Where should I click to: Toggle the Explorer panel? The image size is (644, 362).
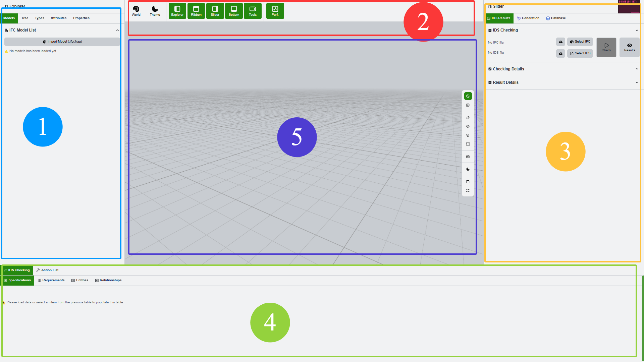tap(177, 11)
